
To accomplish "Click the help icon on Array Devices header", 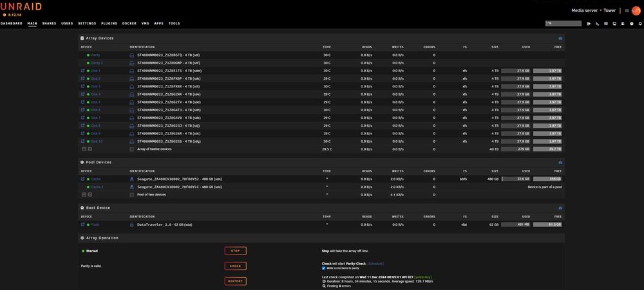I will tap(560, 38).
